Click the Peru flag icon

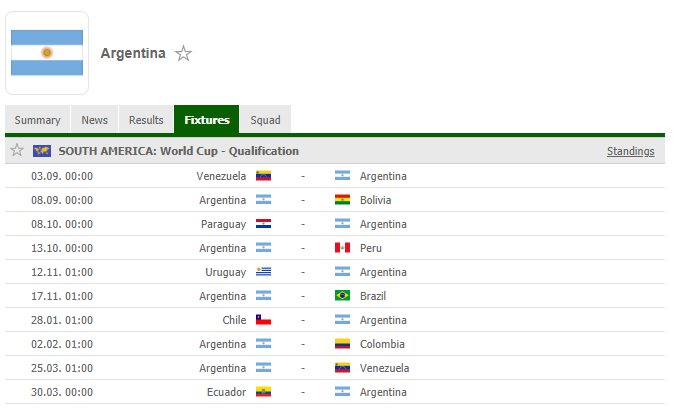pyautogui.click(x=343, y=248)
